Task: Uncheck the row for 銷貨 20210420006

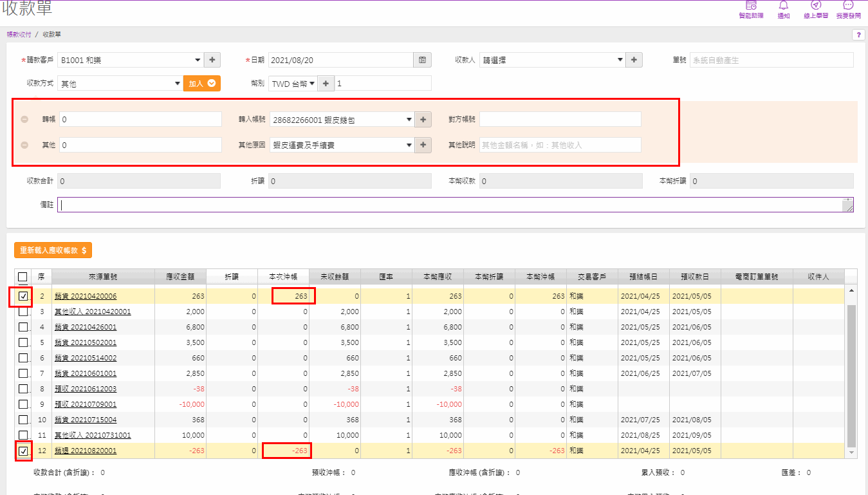Action: 24,296
